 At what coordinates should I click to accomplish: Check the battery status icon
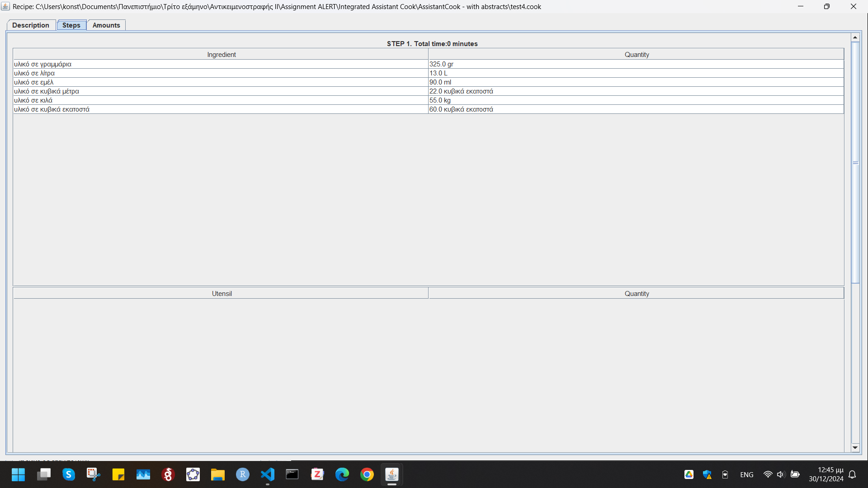click(x=795, y=474)
